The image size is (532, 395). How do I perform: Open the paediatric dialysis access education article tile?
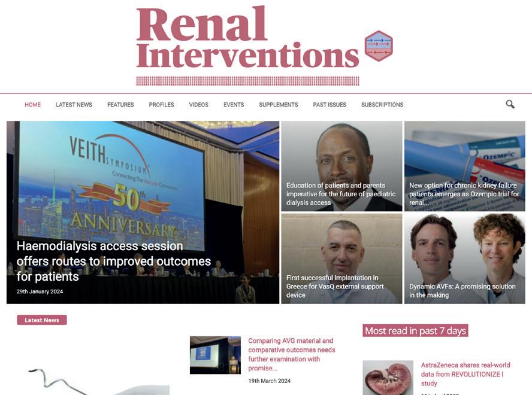click(x=341, y=166)
